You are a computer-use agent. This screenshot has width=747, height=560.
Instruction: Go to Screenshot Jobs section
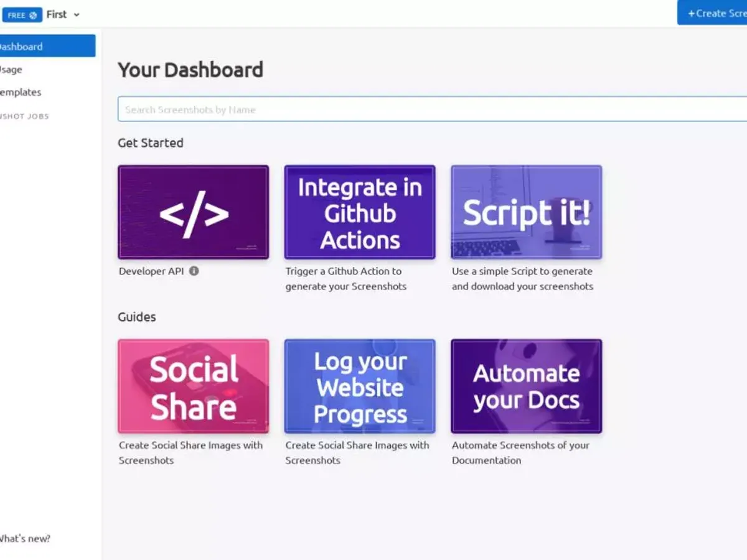[x=24, y=116]
